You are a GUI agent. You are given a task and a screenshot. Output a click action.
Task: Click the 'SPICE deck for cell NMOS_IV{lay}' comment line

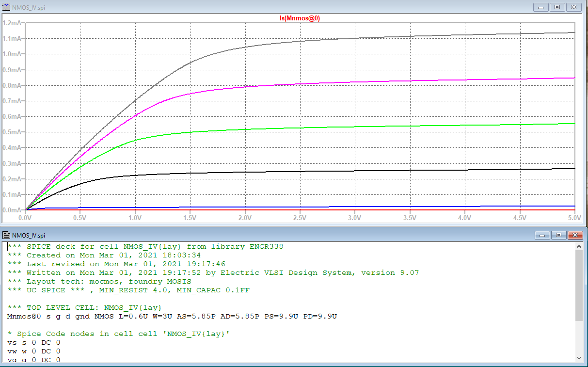(145, 246)
